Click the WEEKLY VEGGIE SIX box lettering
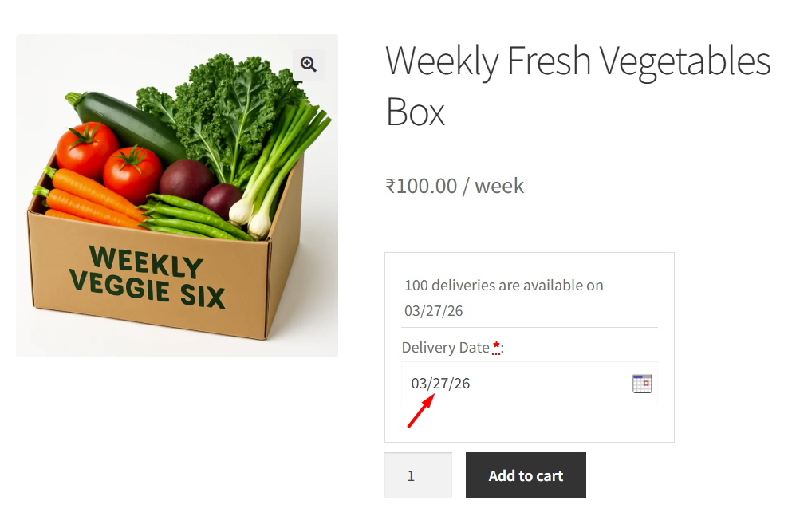 pos(148,276)
